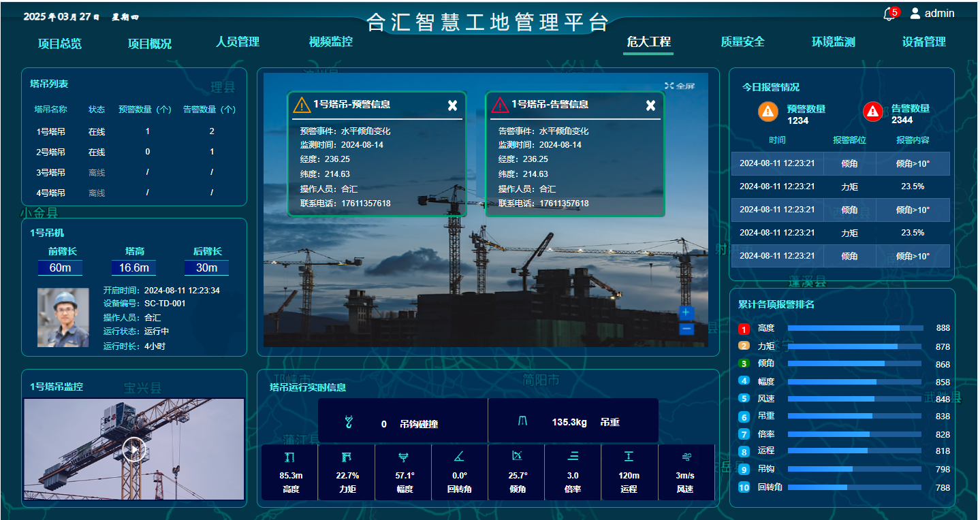
Task: Click the 吊钩碰撞 hook icon
Action: tap(349, 423)
